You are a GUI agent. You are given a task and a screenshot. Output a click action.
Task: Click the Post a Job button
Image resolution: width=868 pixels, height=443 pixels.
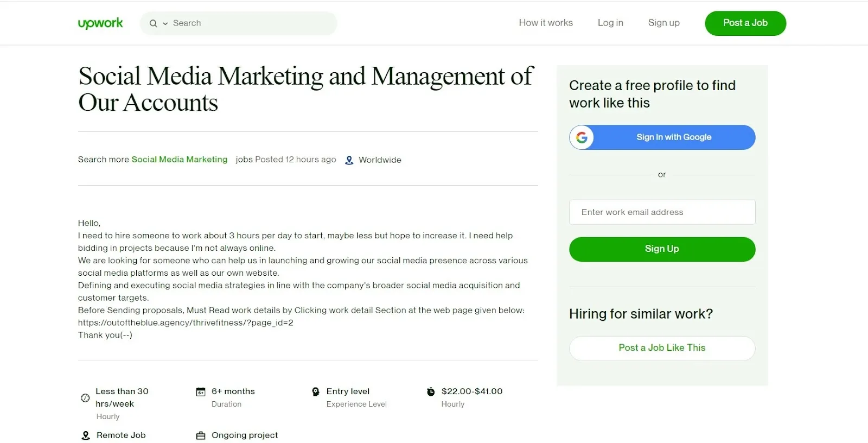[x=745, y=23]
